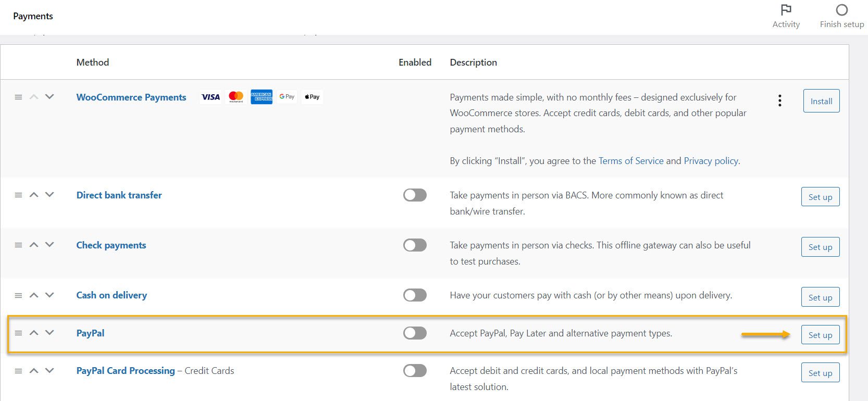The width and height of the screenshot is (868, 401).
Task: Click the drag handle for Cash on delivery
Action: pyautogui.click(x=18, y=295)
